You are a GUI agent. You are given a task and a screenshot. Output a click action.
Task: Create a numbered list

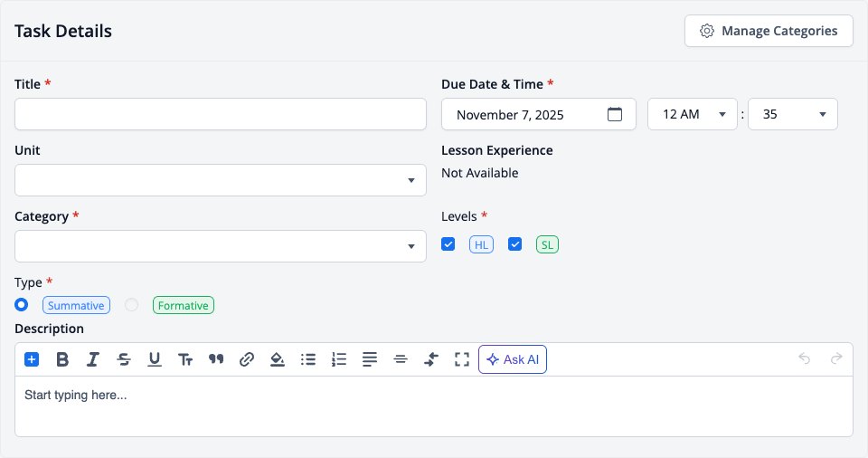(x=339, y=359)
